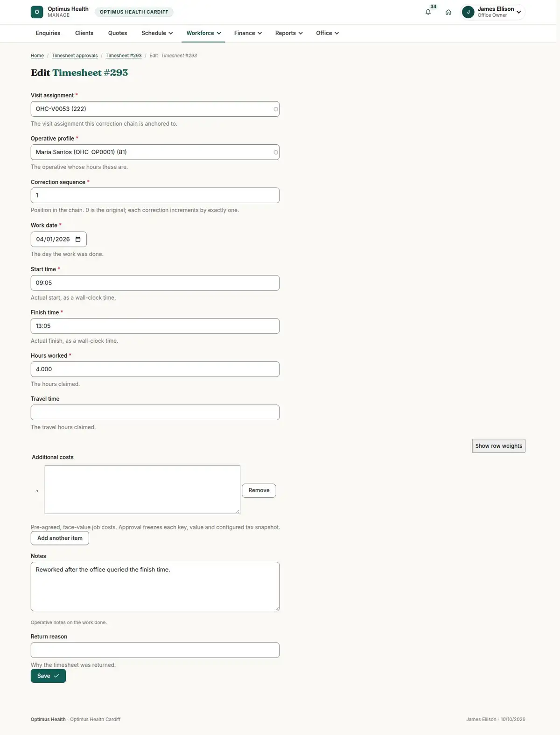Expand the Finance dropdown menu
Image resolution: width=560 pixels, height=735 pixels.
point(248,33)
